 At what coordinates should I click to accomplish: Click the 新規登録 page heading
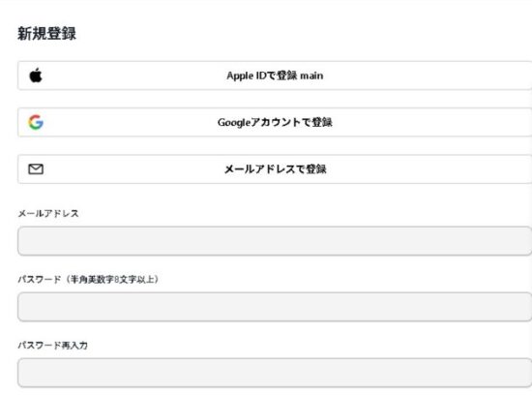pos(46,33)
